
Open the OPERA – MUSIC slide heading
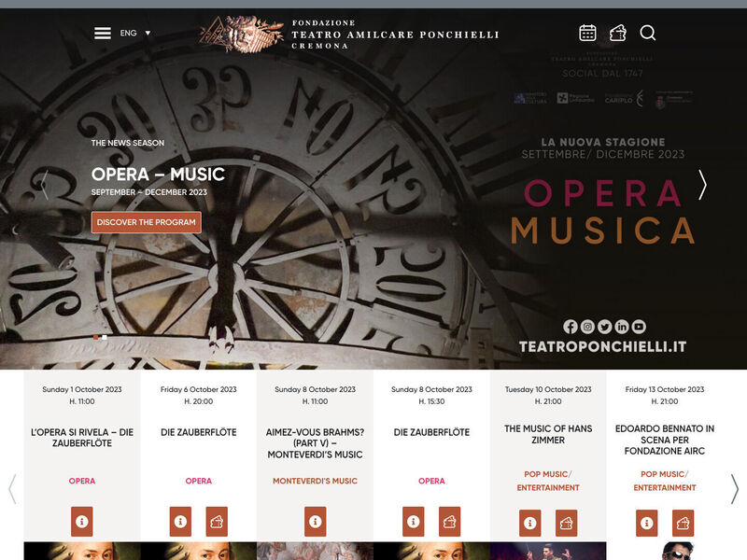pos(158,175)
